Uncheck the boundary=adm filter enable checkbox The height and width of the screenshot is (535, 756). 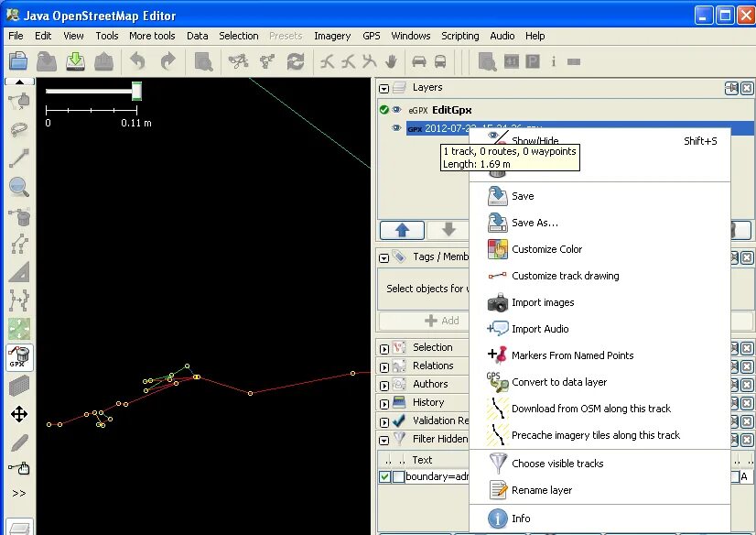(x=384, y=476)
